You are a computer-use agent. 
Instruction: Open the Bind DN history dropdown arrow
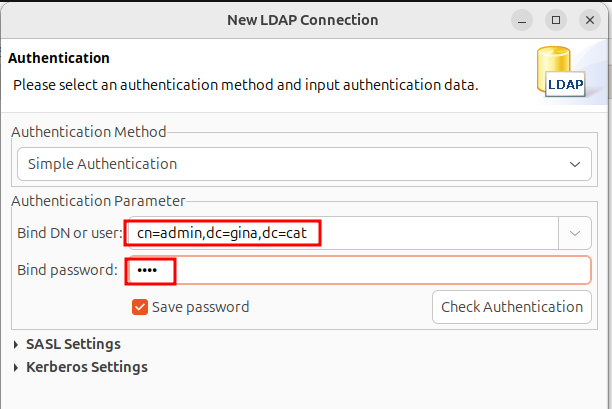click(575, 233)
